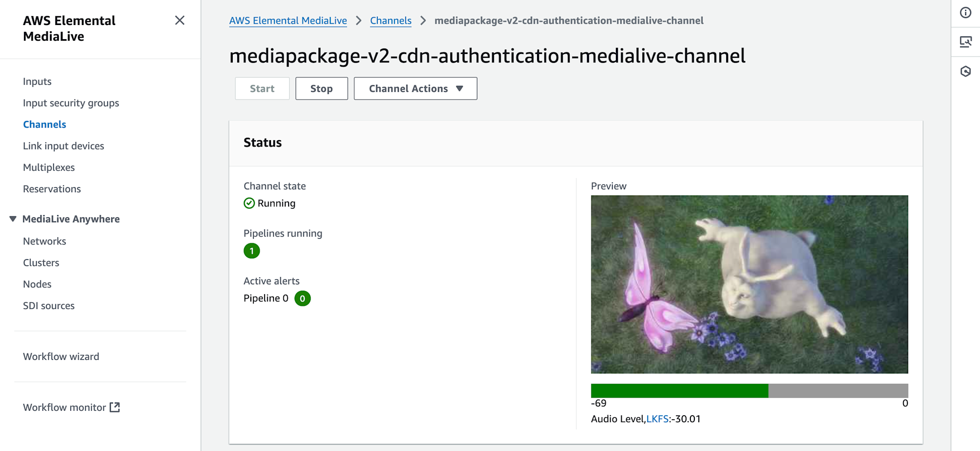Click the Pipeline 0 alerts badge

302,299
